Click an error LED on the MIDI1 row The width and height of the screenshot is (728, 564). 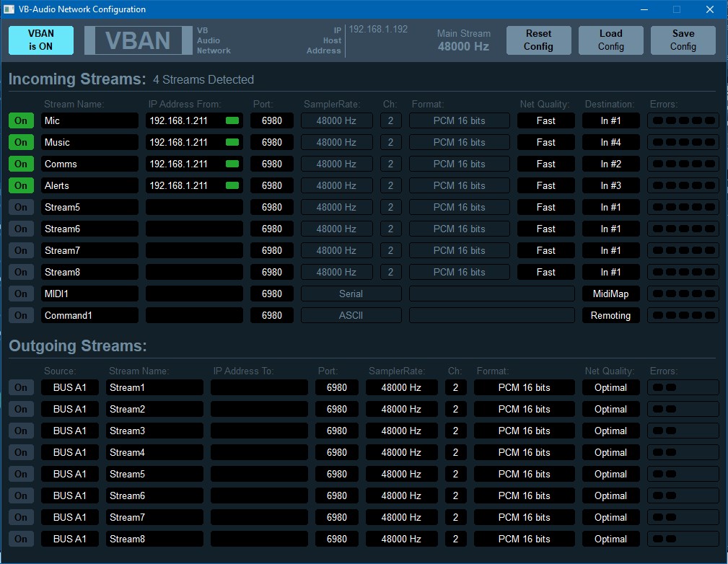pyautogui.click(x=659, y=294)
